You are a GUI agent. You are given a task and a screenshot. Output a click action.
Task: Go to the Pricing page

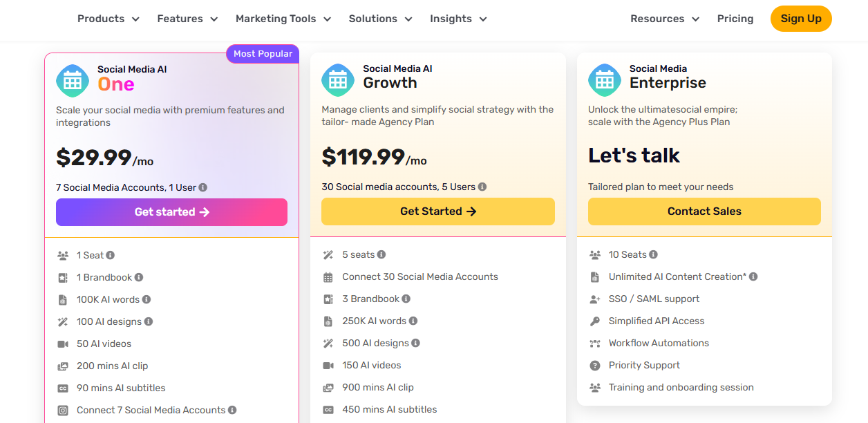(x=735, y=19)
